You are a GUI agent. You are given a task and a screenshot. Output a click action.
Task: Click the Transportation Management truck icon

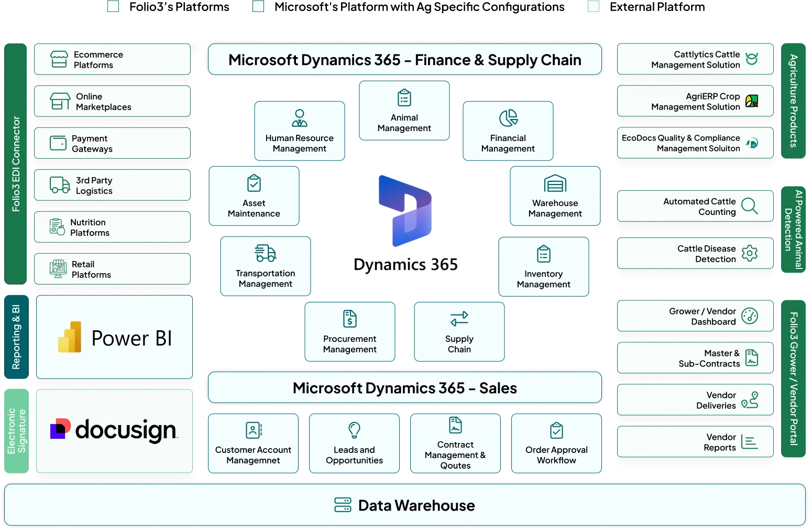coord(265,254)
